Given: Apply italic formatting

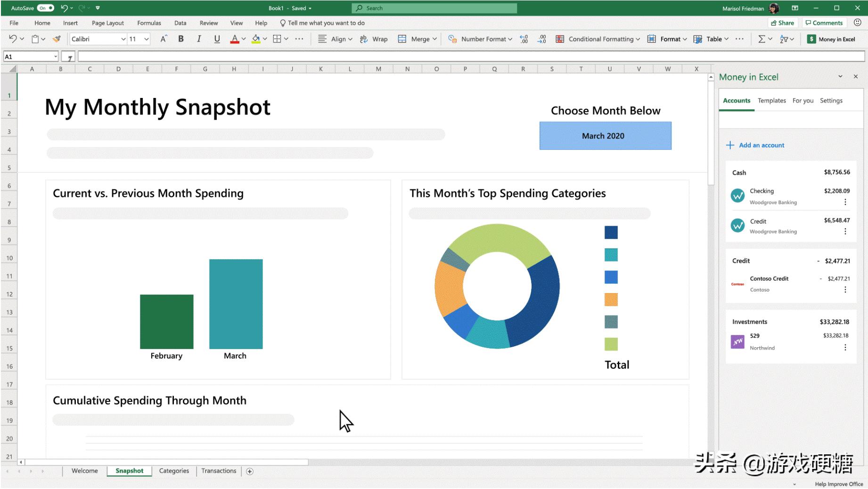Looking at the screenshot, I should (199, 39).
